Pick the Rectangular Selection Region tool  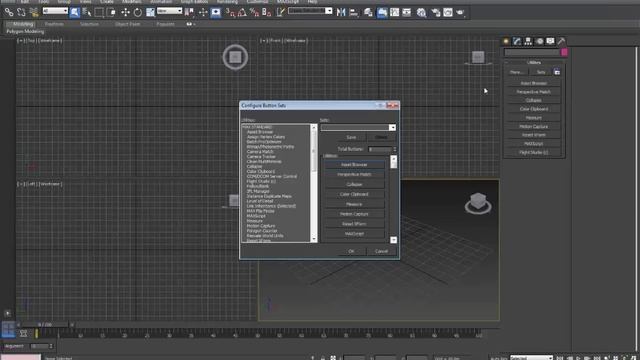tap(99, 12)
